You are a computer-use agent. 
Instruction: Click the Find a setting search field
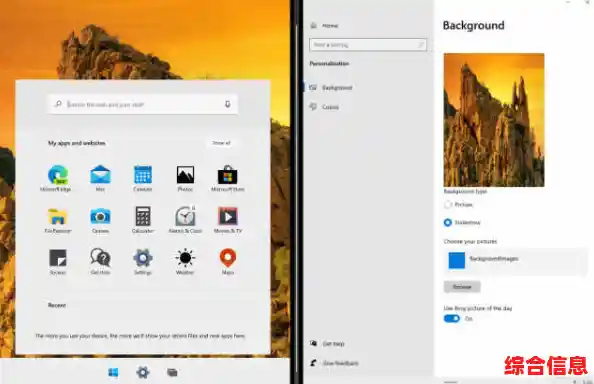(368, 45)
